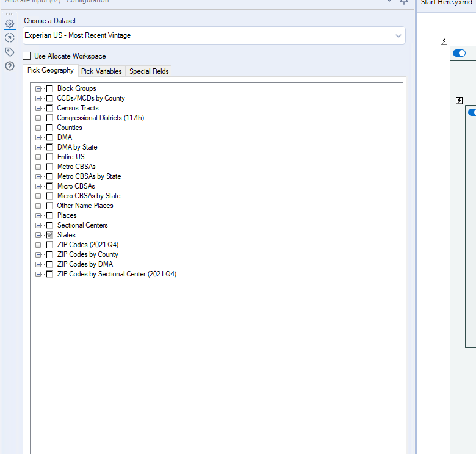This screenshot has height=454, width=476.
Task: Check the Census Tracts checkbox
Action: pos(50,108)
